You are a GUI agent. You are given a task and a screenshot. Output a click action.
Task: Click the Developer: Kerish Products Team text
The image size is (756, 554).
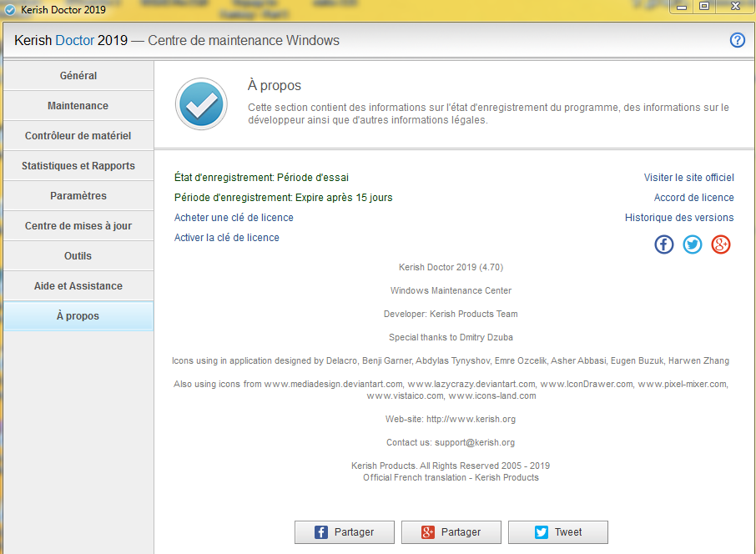(x=451, y=314)
